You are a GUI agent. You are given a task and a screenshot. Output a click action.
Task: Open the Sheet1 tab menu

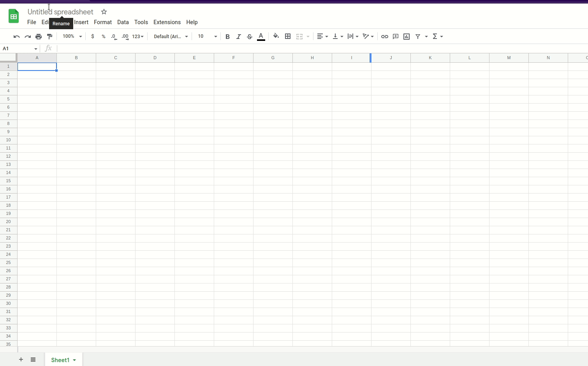[x=75, y=360]
